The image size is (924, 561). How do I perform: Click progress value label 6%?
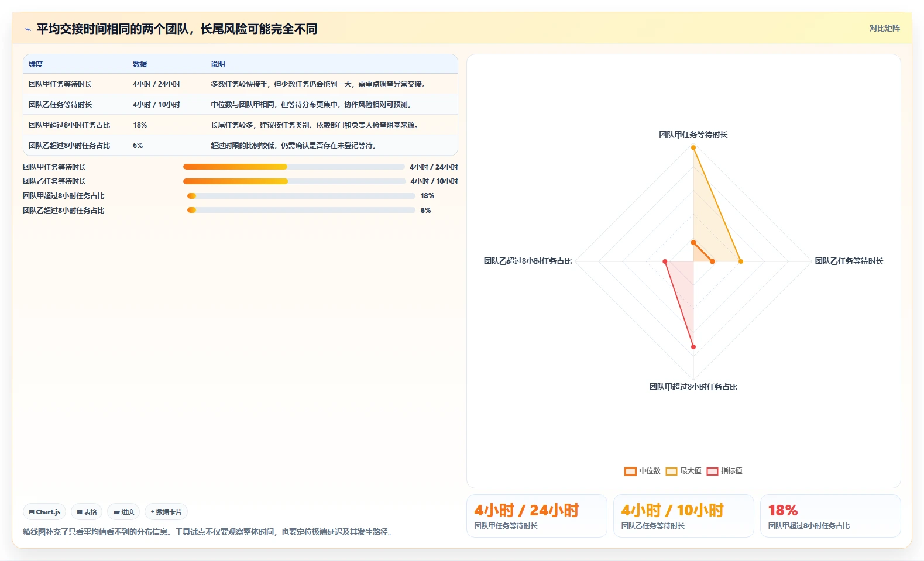425,211
